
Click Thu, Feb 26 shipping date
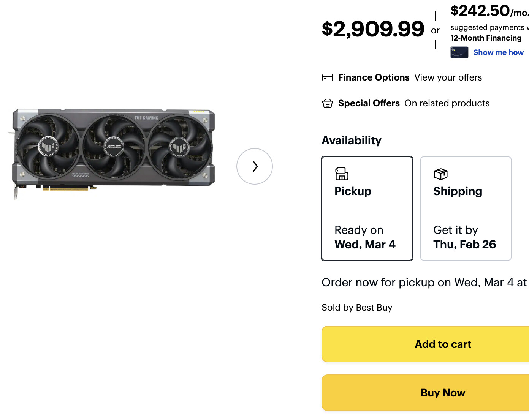pyautogui.click(x=464, y=245)
